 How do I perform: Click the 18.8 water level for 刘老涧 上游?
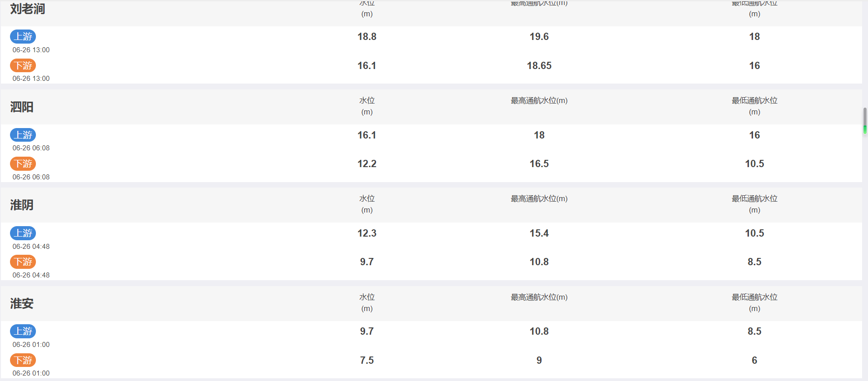coord(367,37)
